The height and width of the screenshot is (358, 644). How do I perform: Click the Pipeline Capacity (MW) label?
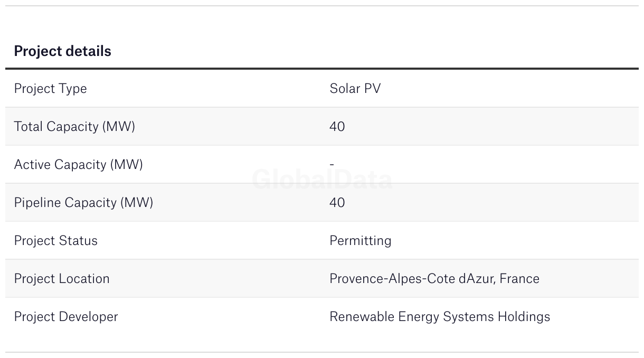(x=83, y=203)
